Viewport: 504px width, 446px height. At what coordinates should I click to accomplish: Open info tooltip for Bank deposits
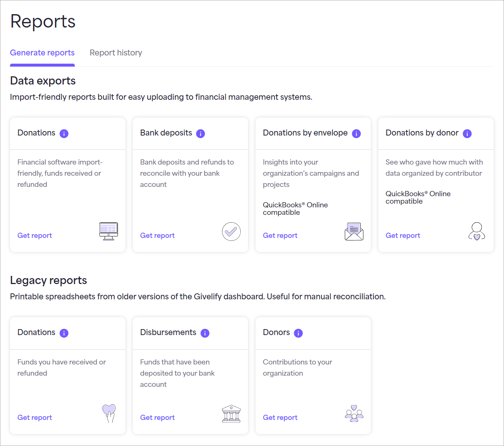tap(200, 133)
